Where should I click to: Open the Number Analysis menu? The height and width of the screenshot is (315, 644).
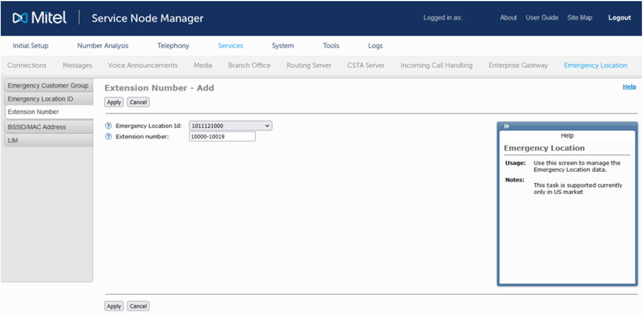coord(103,46)
